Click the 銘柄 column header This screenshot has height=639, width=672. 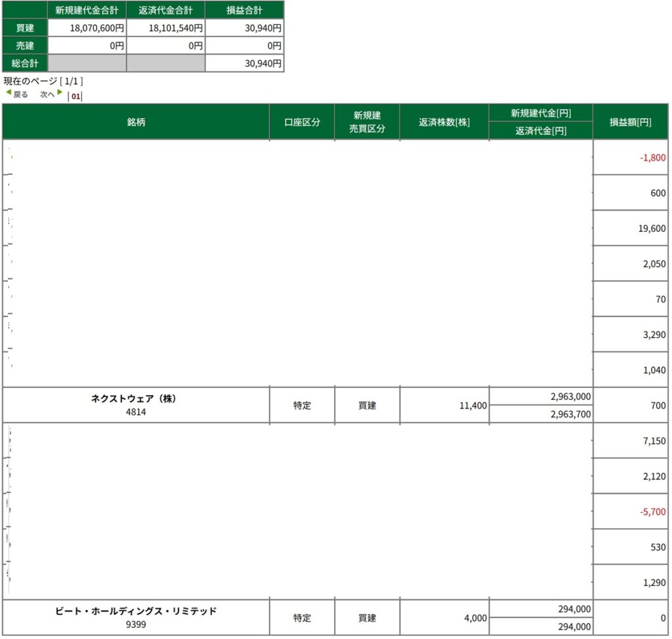(x=136, y=122)
